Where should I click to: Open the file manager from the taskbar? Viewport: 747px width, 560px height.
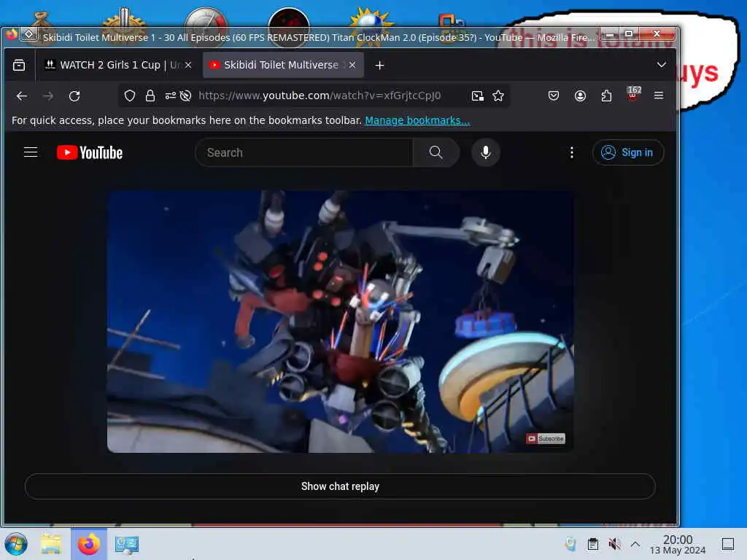point(52,544)
